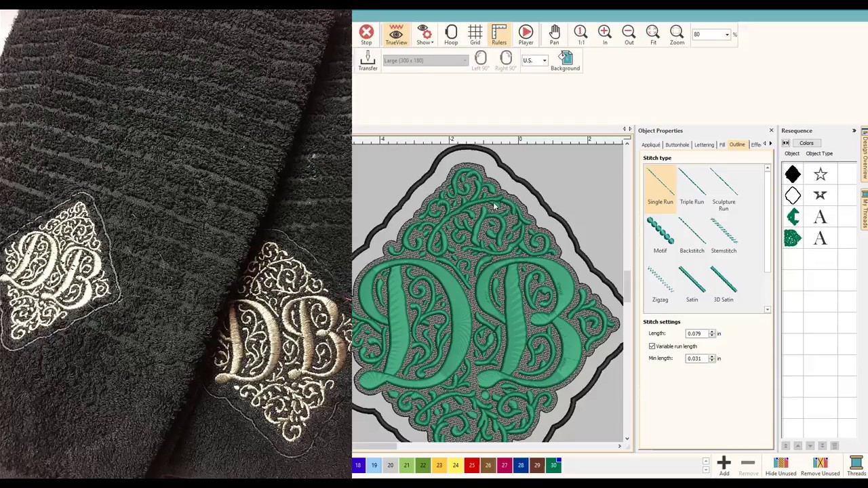Select Sculpture Run stitch type
Viewport: 868px width, 488px height.
coord(724,190)
